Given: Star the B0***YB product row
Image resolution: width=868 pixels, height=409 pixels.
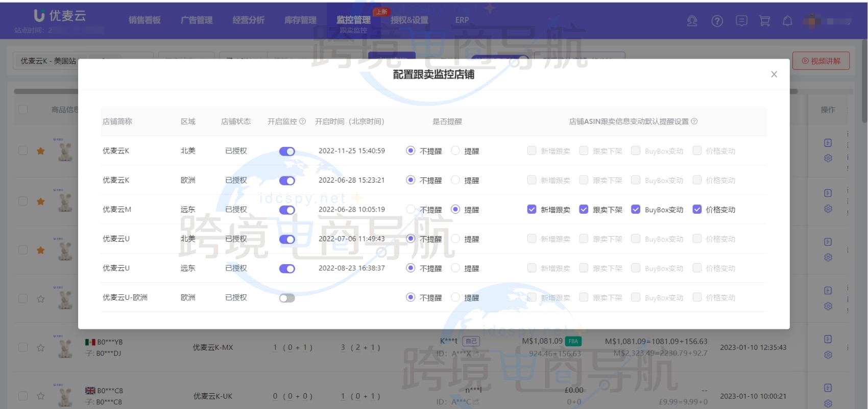Looking at the screenshot, I should (x=41, y=348).
